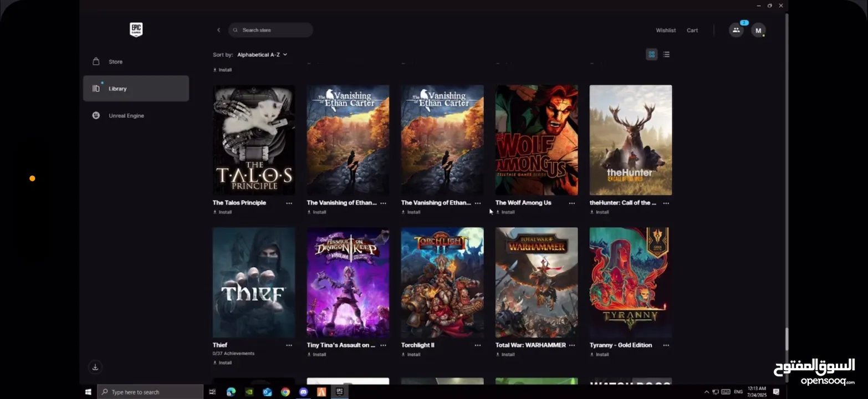Switch library to grid view
Image resolution: width=868 pixels, height=399 pixels.
click(x=652, y=54)
